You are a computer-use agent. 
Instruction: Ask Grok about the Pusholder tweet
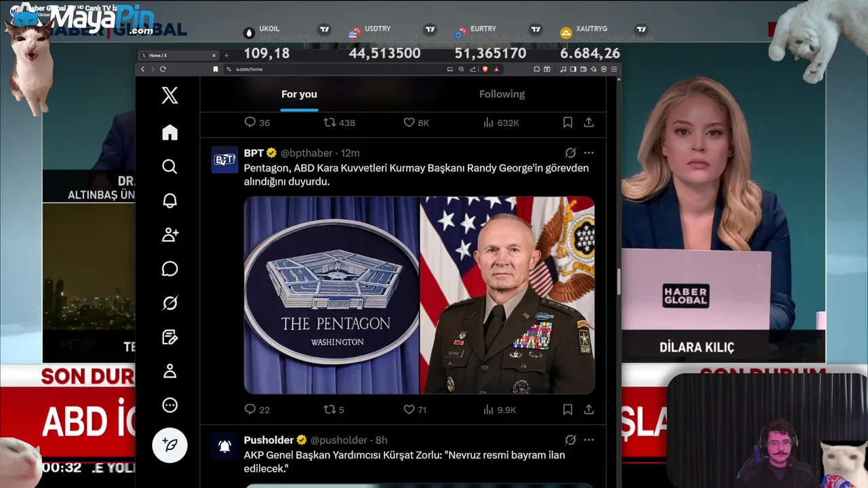570,440
